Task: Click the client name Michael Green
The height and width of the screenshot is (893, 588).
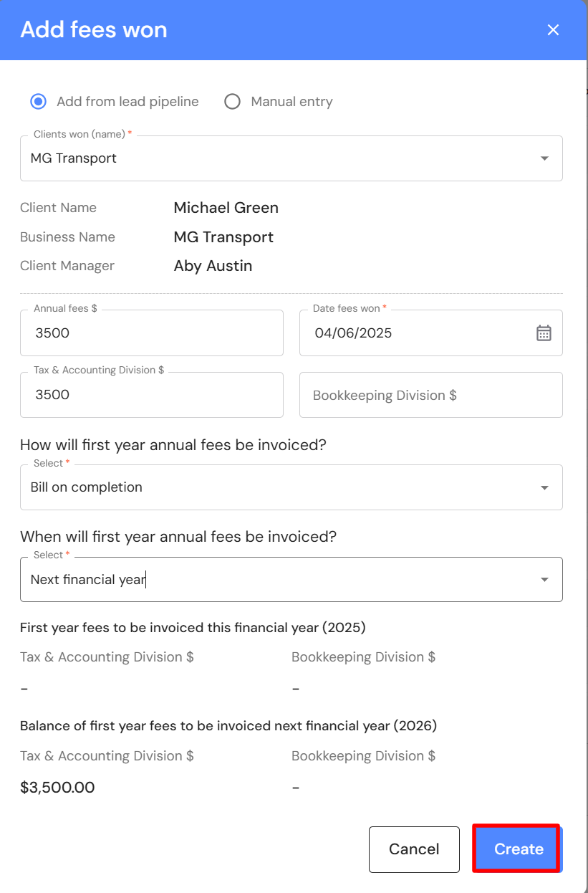Action: [x=226, y=208]
